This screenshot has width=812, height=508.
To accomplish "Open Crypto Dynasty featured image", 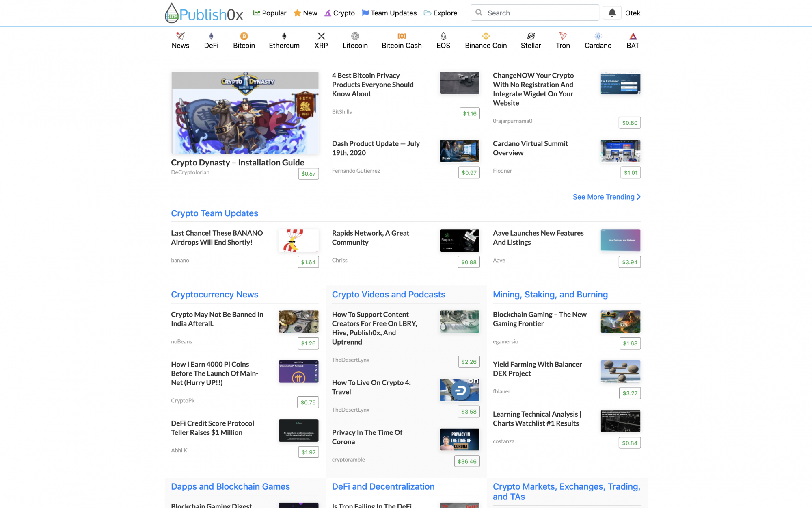I will tap(245, 113).
